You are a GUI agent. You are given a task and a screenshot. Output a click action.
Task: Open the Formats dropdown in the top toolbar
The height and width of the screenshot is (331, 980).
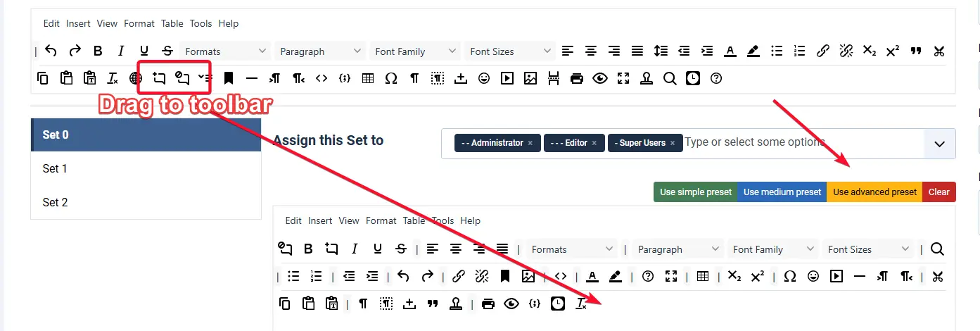pyautogui.click(x=225, y=51)
